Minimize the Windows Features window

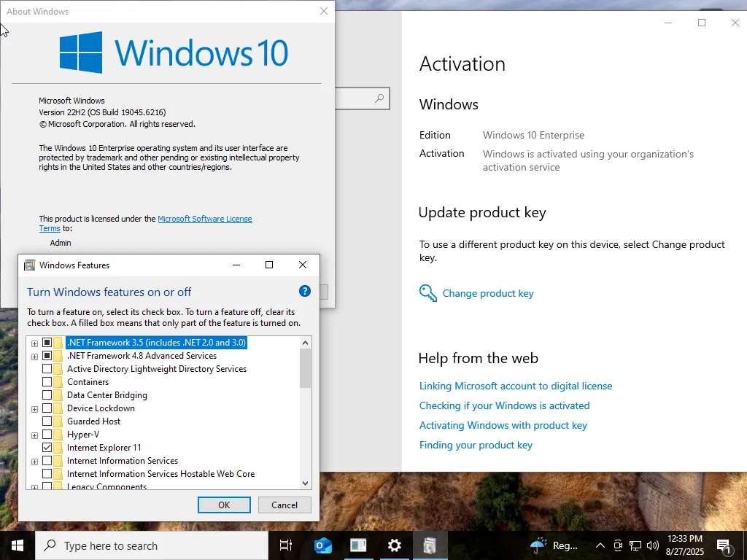pyautogui.click(x=236, y=265)
